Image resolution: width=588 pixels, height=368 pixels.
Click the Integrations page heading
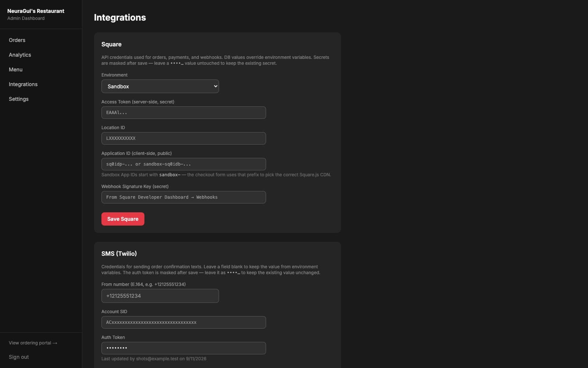coord(120,18)
